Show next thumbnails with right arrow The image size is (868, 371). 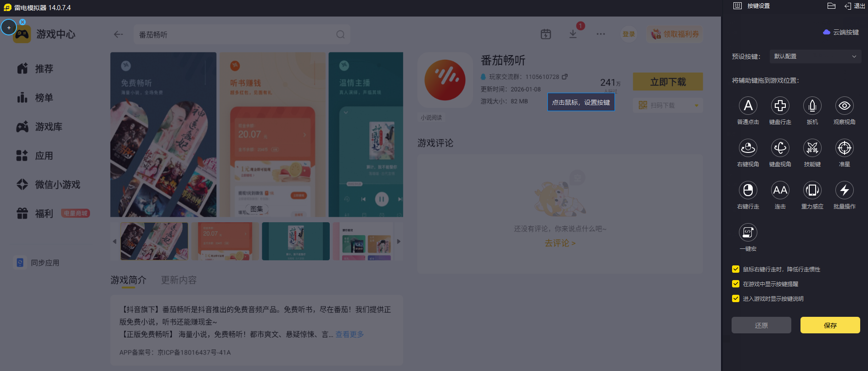point(399,242)
